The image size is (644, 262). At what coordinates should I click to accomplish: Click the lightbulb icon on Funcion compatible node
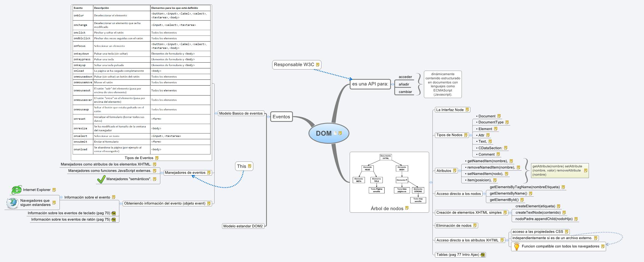click(x=516, y=246)
